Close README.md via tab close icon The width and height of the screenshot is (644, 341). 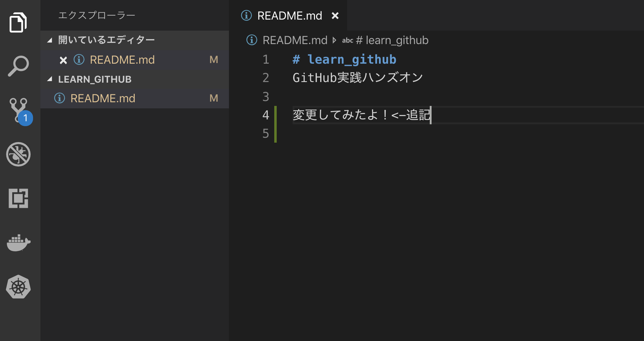[335, 16]
